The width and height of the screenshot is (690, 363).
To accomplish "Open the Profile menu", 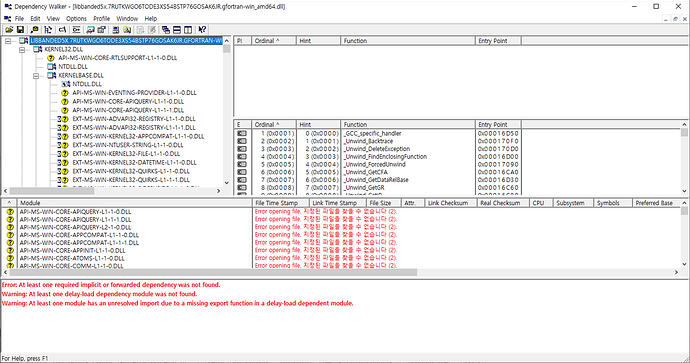I will (102, 18).
